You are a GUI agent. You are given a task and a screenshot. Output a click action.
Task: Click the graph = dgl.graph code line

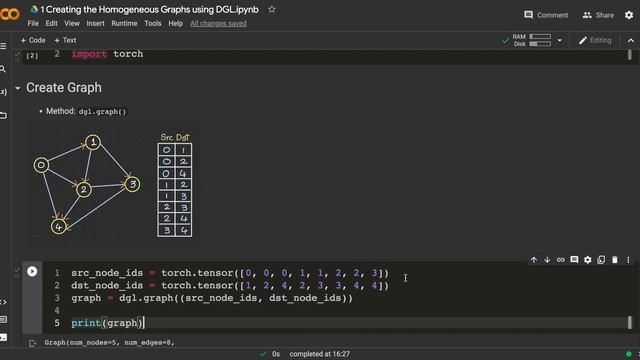(x=212, y=298)
